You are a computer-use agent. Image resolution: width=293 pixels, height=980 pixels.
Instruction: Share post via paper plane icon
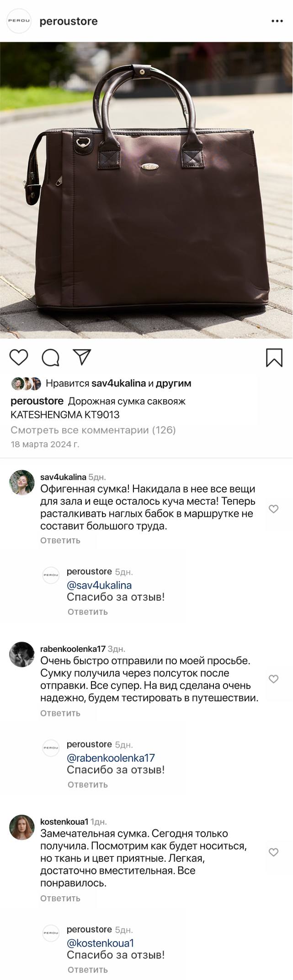coord(82,357)
